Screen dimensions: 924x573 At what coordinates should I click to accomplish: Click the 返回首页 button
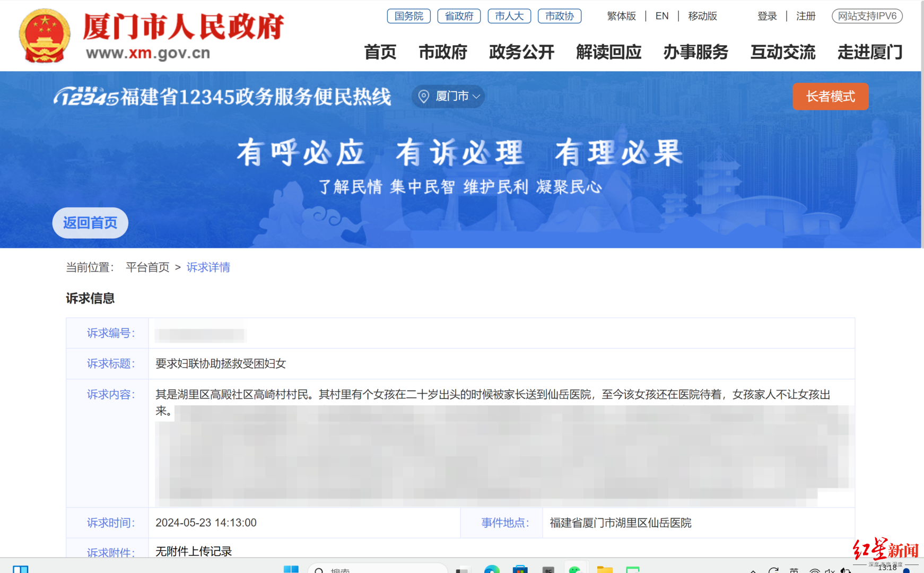(x=90, y=223)
